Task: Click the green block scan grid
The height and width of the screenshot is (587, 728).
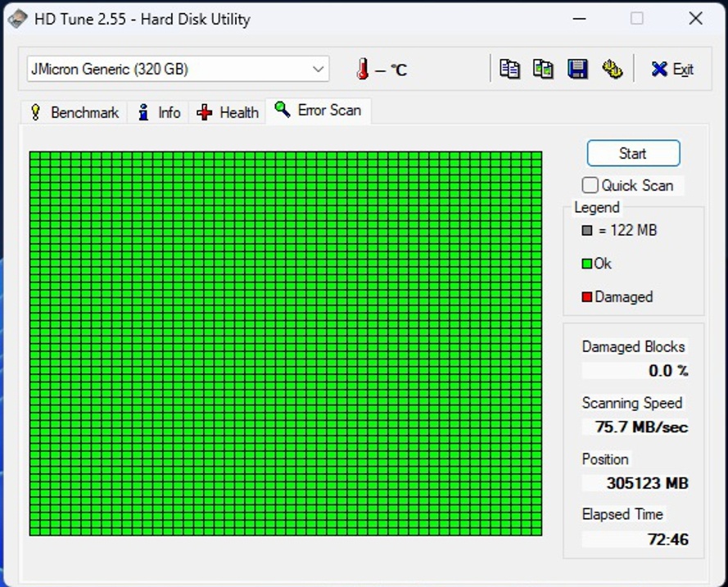Action: point(285,343)
